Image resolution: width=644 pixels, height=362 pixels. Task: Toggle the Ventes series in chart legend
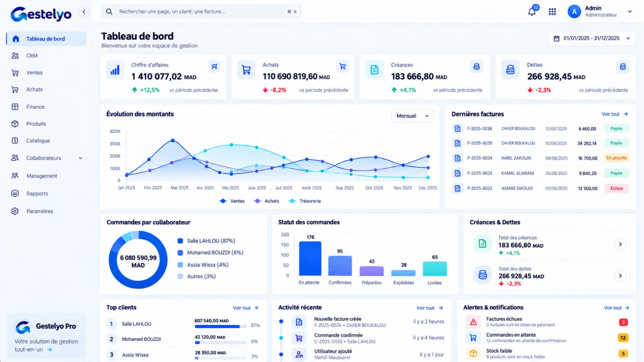(x=232, y=201)
